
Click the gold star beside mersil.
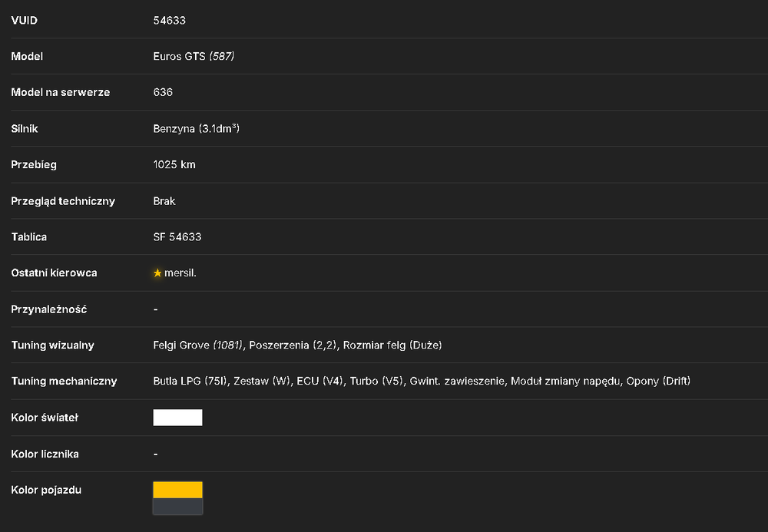click(x=157, y=273)
